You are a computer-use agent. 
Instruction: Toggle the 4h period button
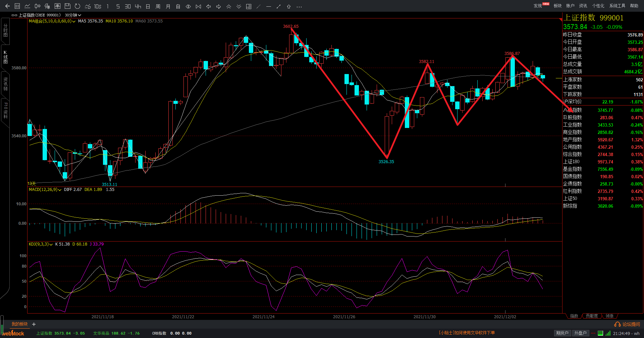(138, 6)
